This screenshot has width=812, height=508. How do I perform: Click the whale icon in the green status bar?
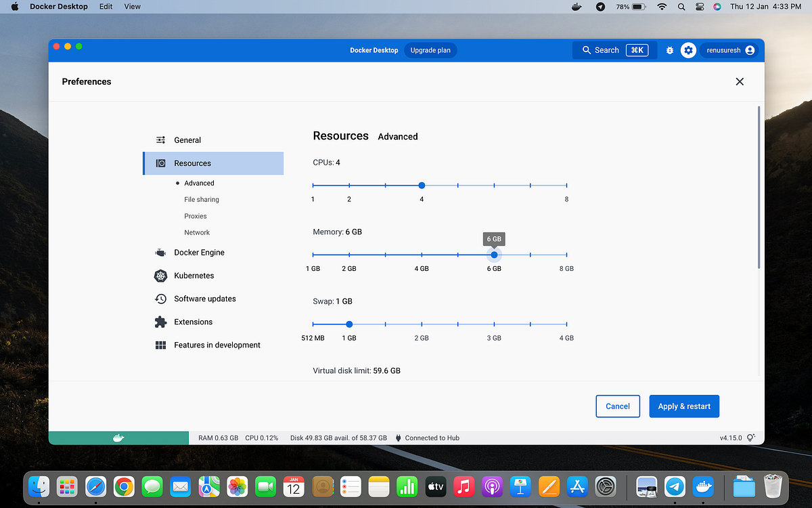tap(118, 438)
